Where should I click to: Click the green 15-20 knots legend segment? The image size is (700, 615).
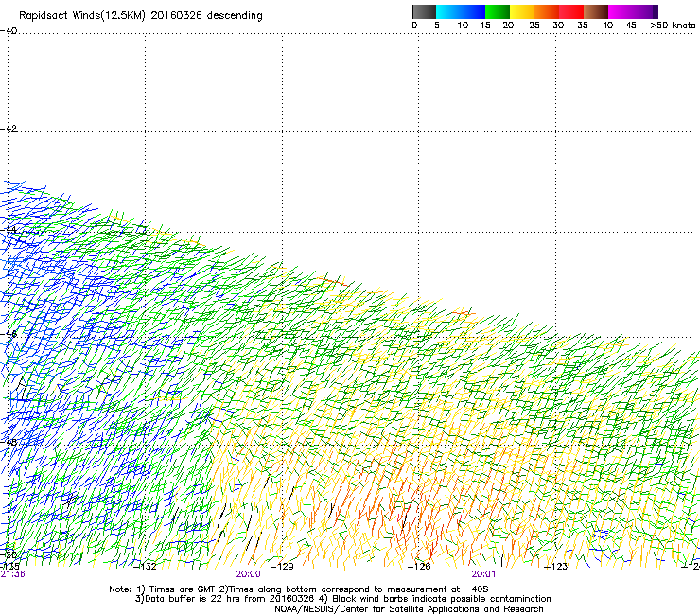pyautogui.click(x=498, y=11)
